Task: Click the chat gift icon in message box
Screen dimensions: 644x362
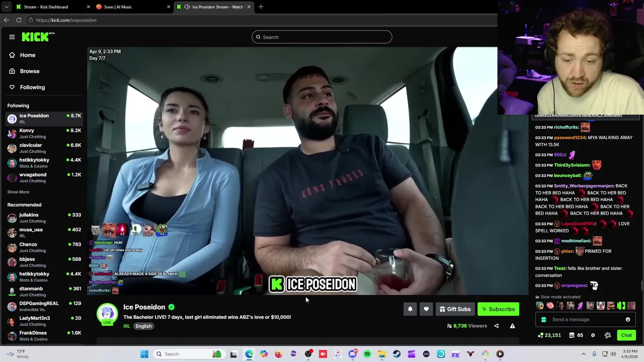Action: pyautogui.click(x=543, y=319)
